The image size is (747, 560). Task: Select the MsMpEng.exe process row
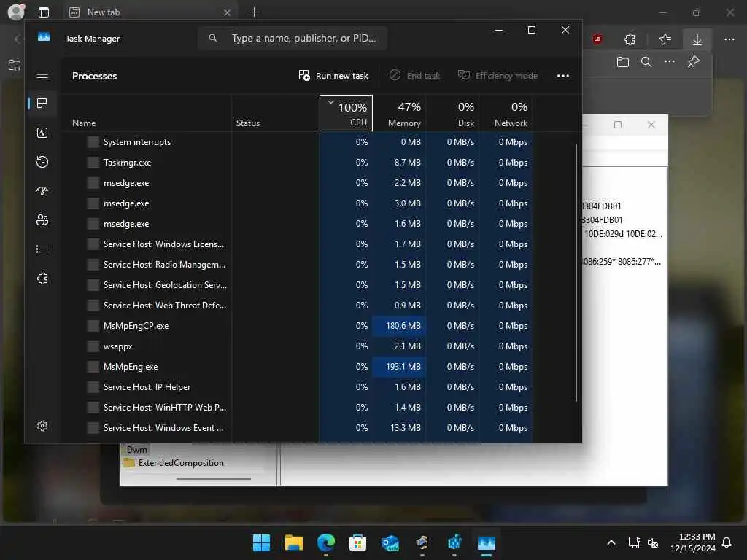point(298,367)
